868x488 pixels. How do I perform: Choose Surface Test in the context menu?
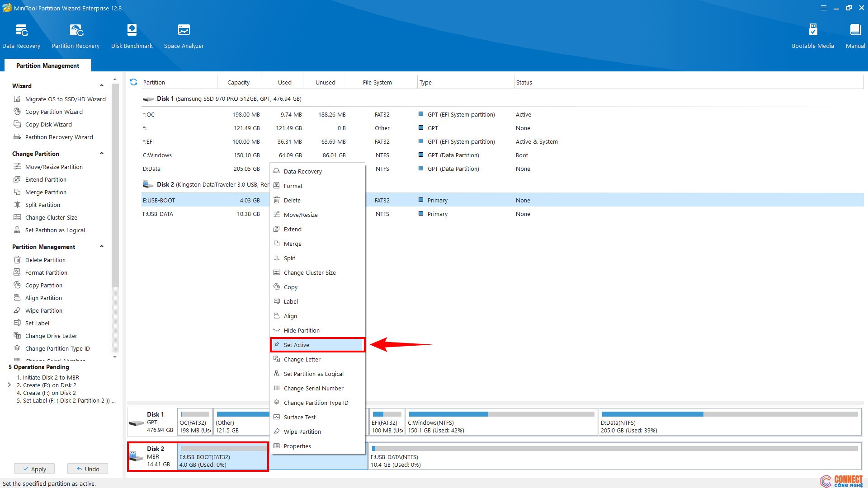tap(318, 417)
